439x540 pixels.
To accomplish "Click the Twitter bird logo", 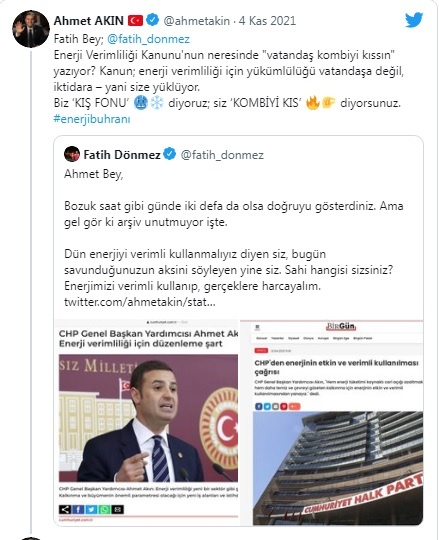I will click(x=414, y=20).
